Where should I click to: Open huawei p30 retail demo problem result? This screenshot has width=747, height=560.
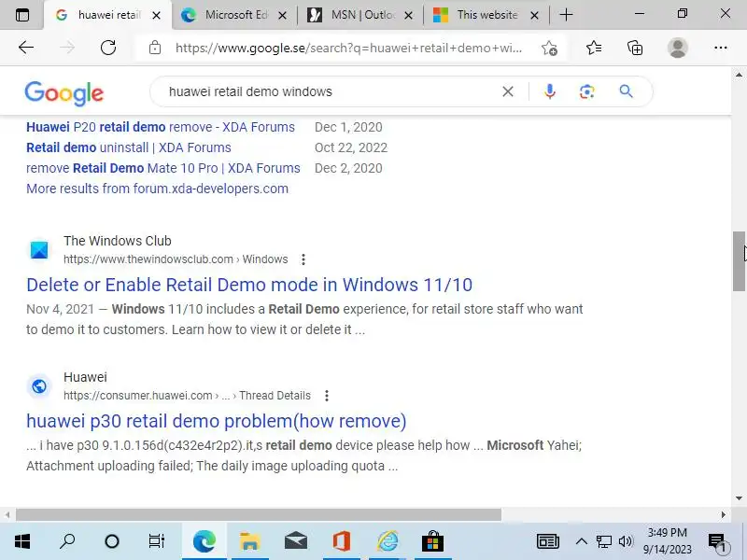(217, 421)
